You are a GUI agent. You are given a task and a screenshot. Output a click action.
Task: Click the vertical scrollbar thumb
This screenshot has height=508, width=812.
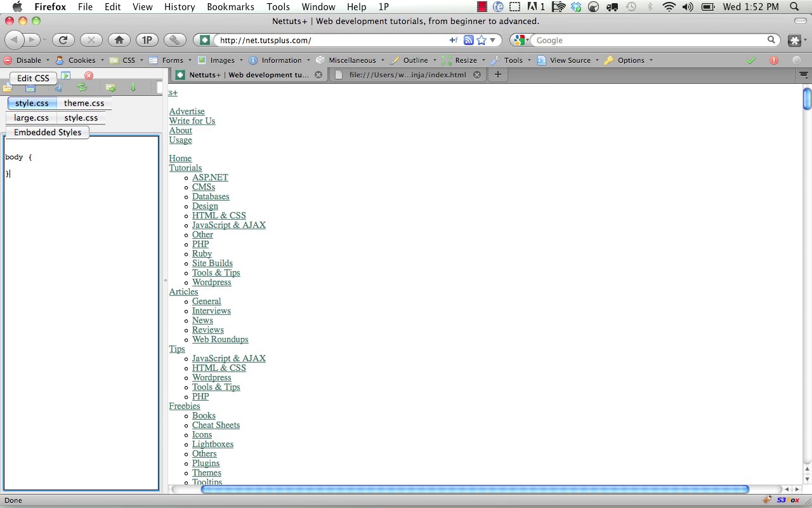tap(807, 99)
